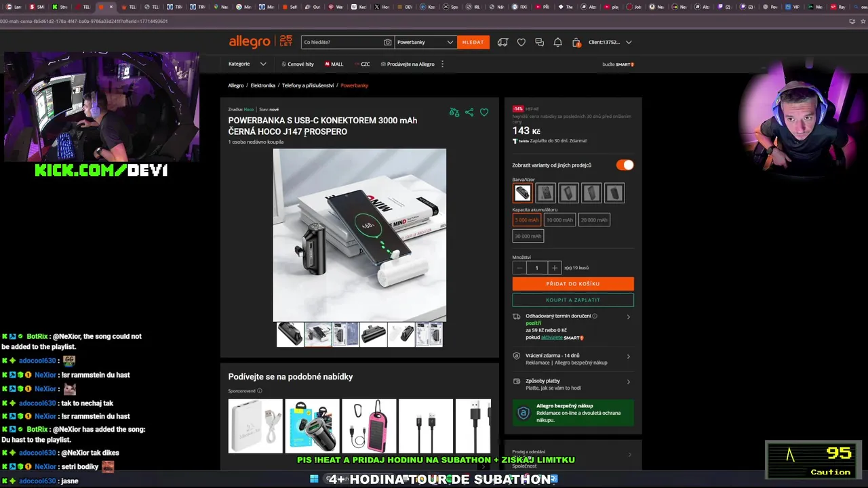
Task: Click the main product image
Action: (359, 235)
